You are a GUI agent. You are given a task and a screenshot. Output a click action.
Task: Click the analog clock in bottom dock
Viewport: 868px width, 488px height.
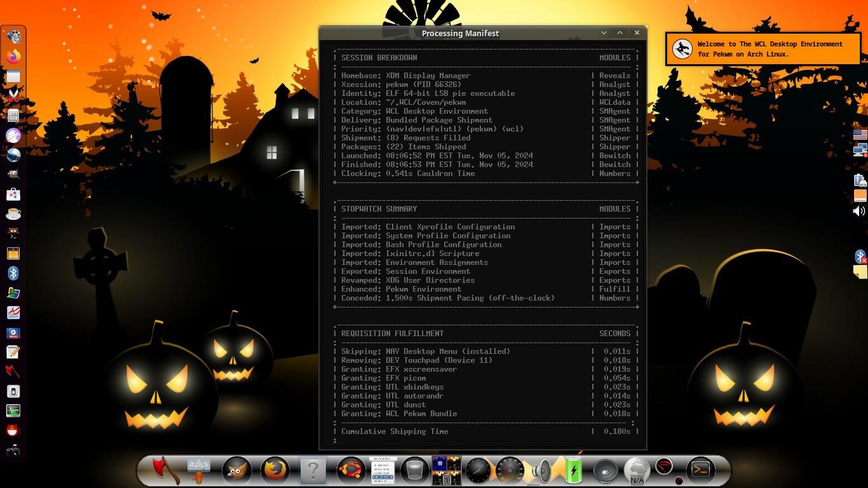tap(478, 471)
